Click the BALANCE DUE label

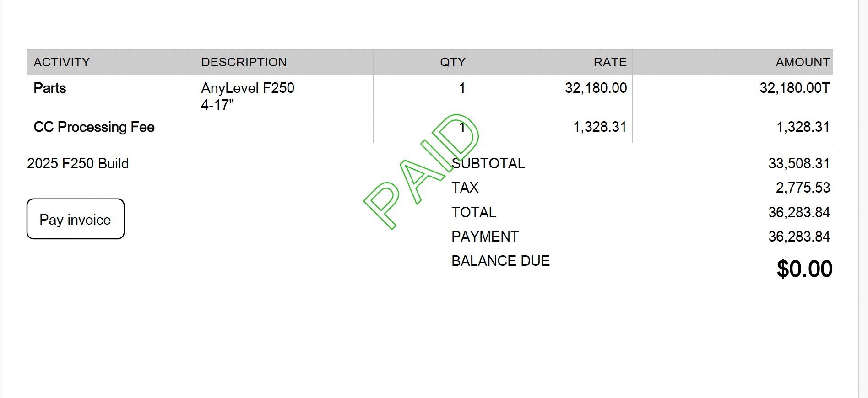(500, 261)
